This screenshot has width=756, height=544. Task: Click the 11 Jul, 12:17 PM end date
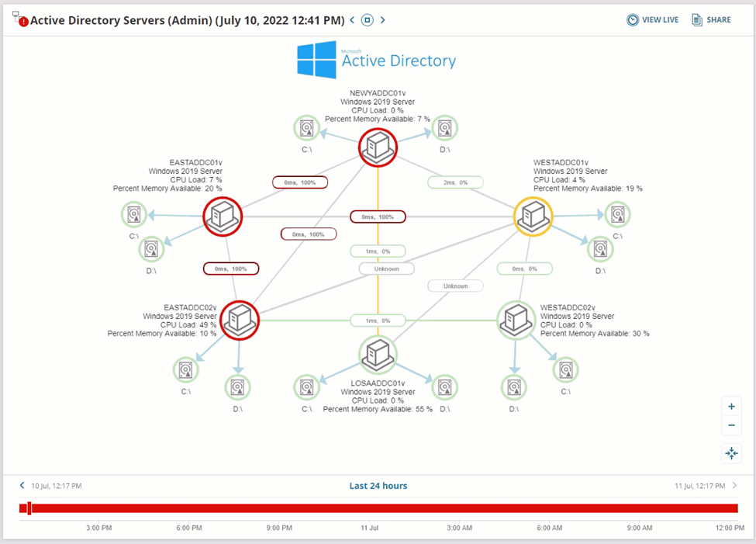coord(699,486)
